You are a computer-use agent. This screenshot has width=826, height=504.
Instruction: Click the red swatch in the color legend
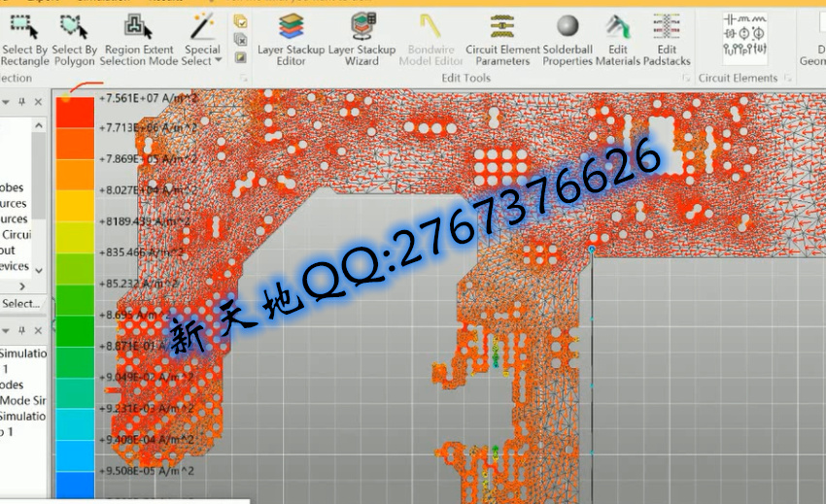point(75,112)
